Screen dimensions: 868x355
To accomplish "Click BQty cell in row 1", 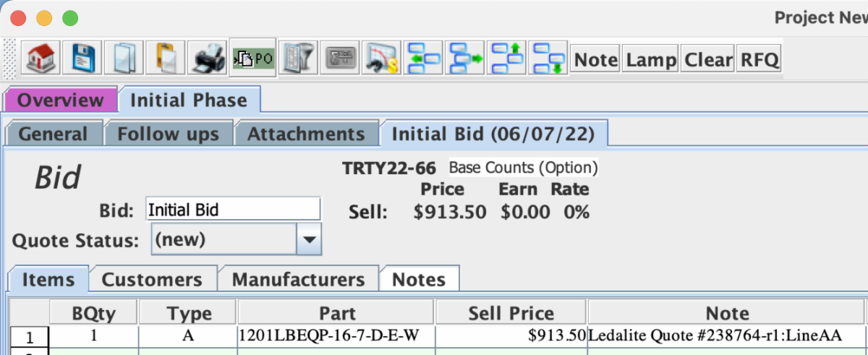I will [x=94, y=335].
